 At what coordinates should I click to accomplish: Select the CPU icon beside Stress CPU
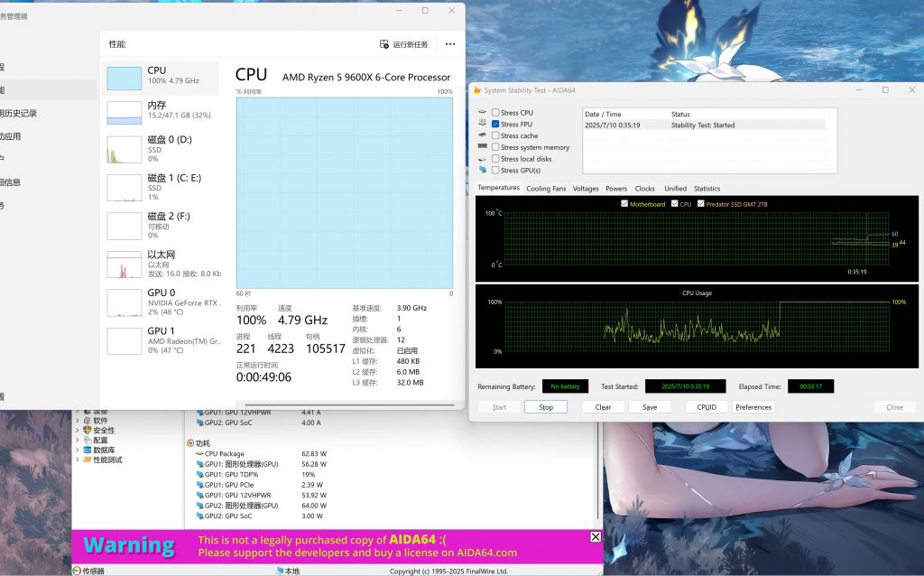[482, 112]
